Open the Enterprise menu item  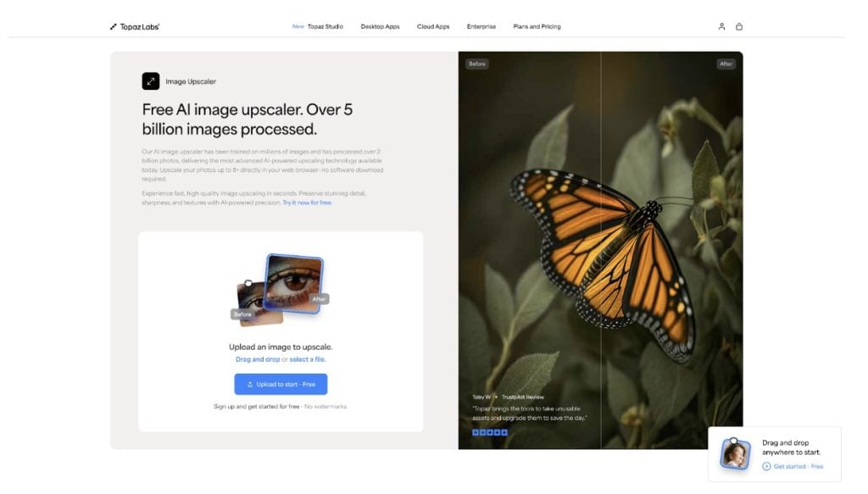[x=481, y=26]
